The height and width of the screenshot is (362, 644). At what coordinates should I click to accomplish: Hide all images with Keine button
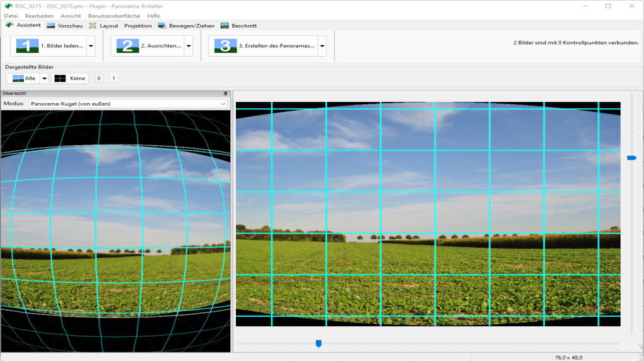70,79
